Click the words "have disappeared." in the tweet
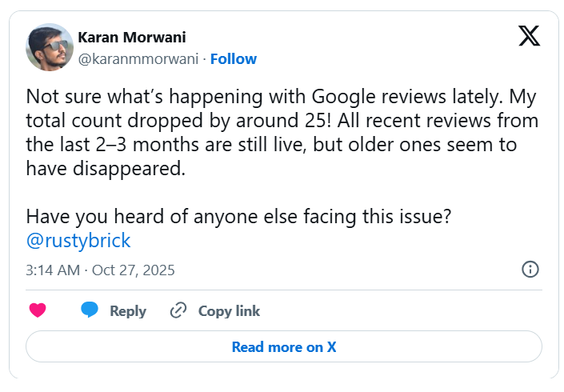This screenshot has width=564, height=392. [98, 168]
